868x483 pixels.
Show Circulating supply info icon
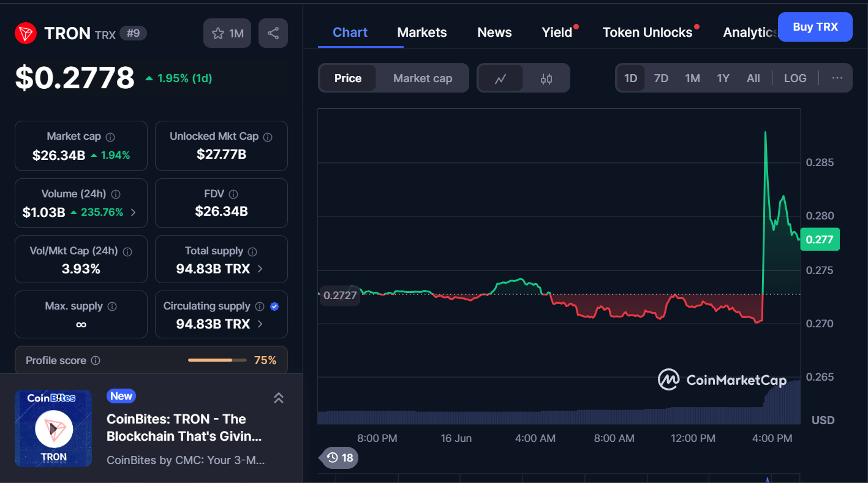pyautogui.click(x=260, y=306)
